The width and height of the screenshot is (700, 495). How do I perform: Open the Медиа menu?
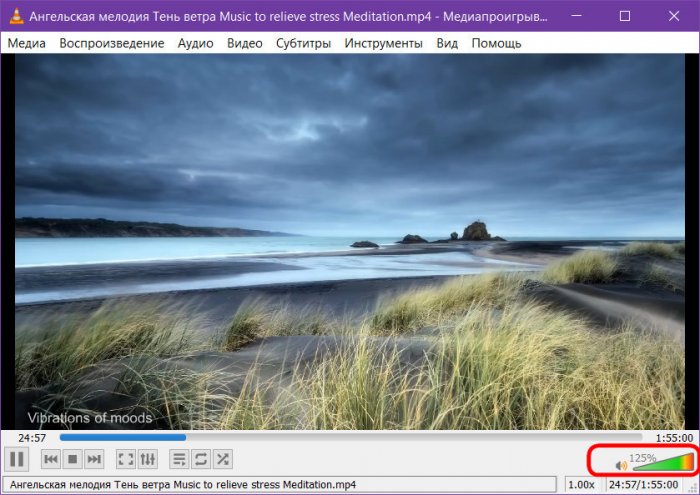click(26, 43)
